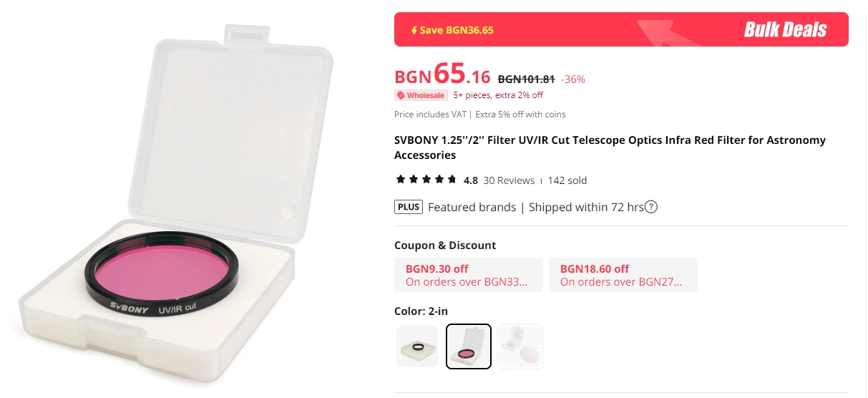The height and width of the screenshot is (398, 868).
Task: Click the Bulk Deals banner text
Action: (785, 30)
